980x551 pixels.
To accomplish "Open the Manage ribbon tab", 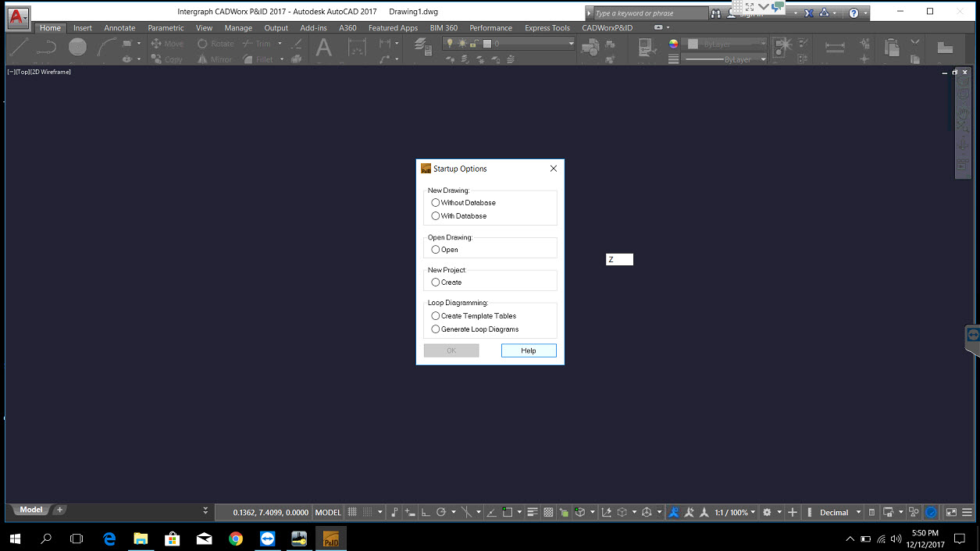I will pyautogui.click(x=238, y=28).
